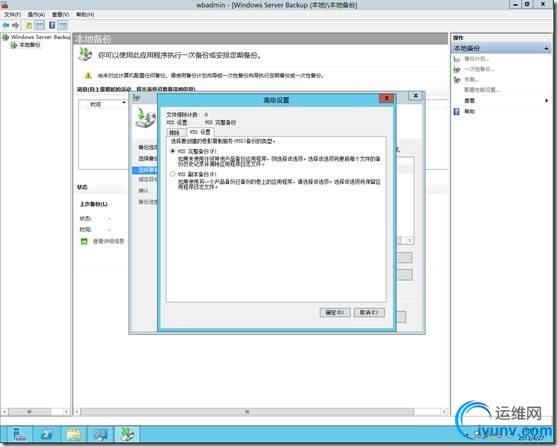Click 备份计划... in the actions pane
The width and height of the screenshot is (558, 447).
point(477,59)
